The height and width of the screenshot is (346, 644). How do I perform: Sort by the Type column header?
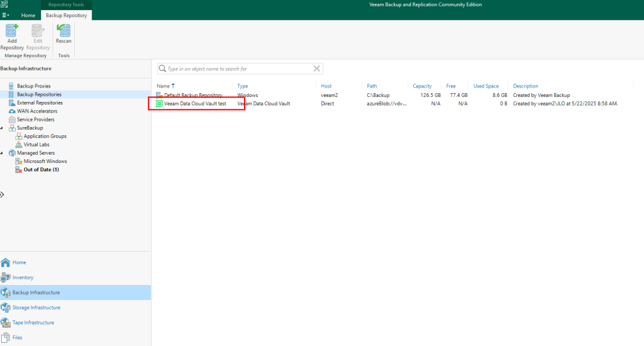tap(242, 86)
